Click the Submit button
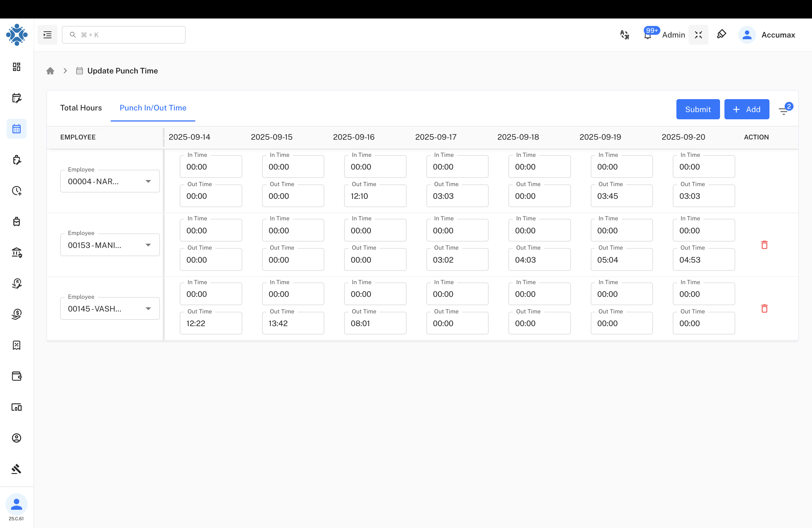812x528 pixels. point(698,109)
